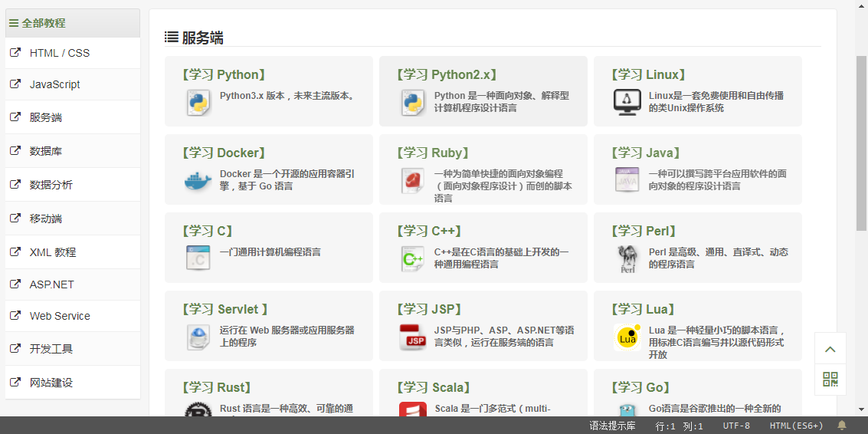868x434 pixels.
Task: Select 服务端 in the sidebar
Action: (x=73, y=117)
